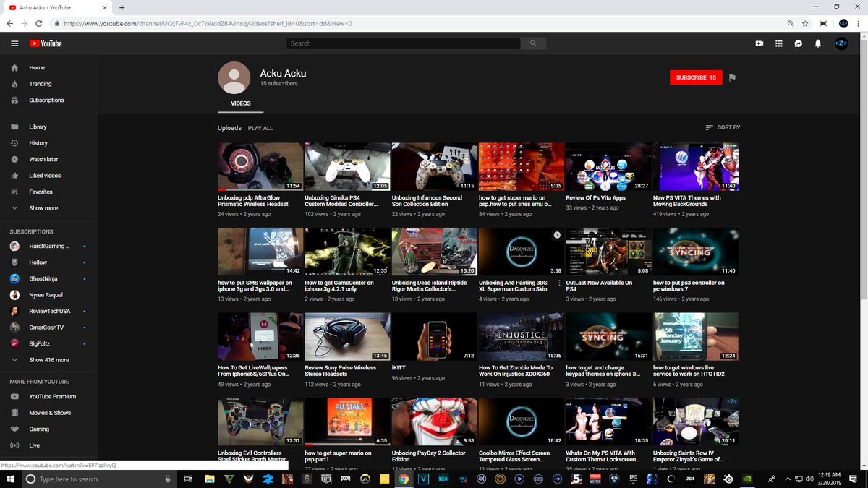Open how to put ps3 controller on pc title
The image size is (868, 488).
689,286
